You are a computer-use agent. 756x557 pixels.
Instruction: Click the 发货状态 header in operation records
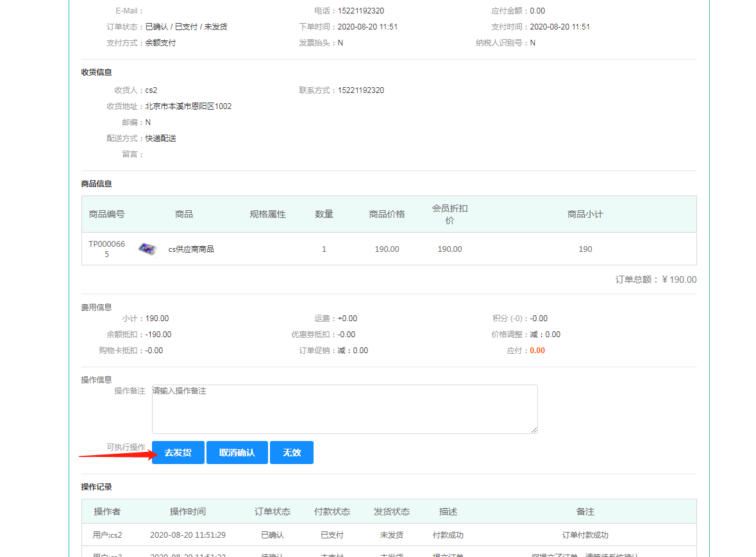click(391, 511)
